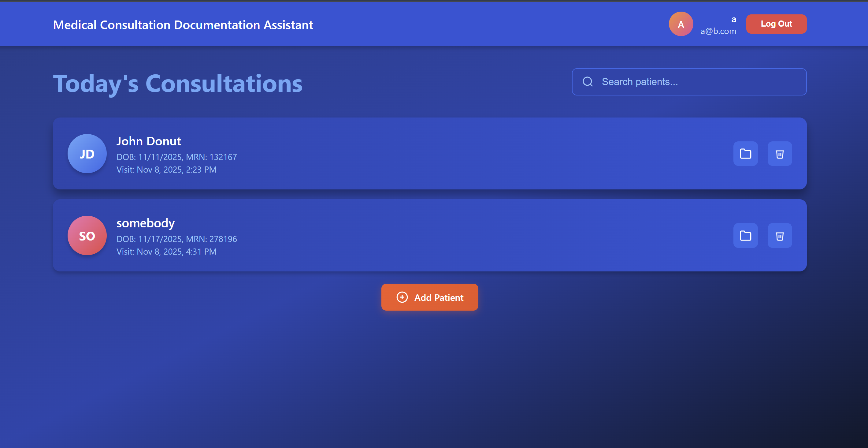Viewport: 868px width, 448px height.
Task: Click Medical Consultation Documentation Assistant title
Action: (x=183, y=25)
